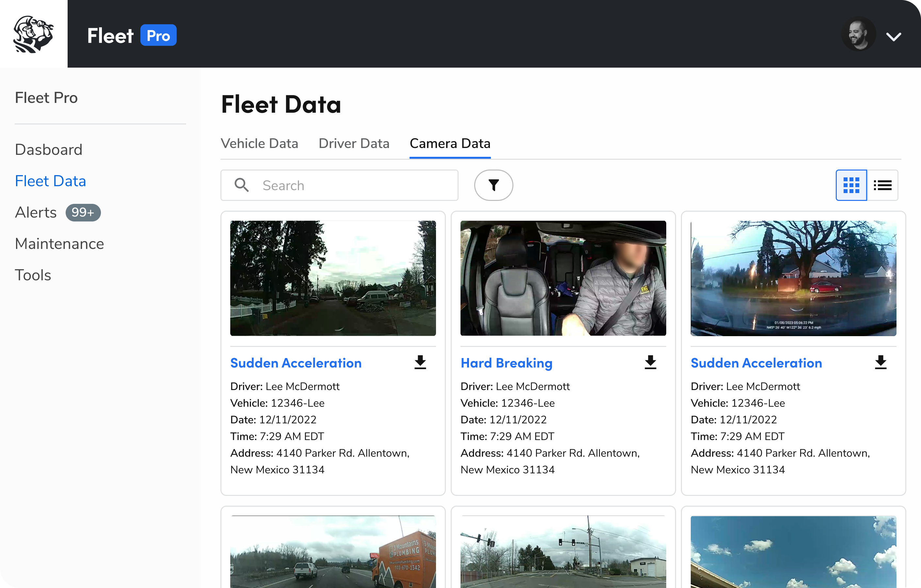Download the Hard Breaking clip
The height and width of the screenshot is (588, 921).
(x=650, y=362)
